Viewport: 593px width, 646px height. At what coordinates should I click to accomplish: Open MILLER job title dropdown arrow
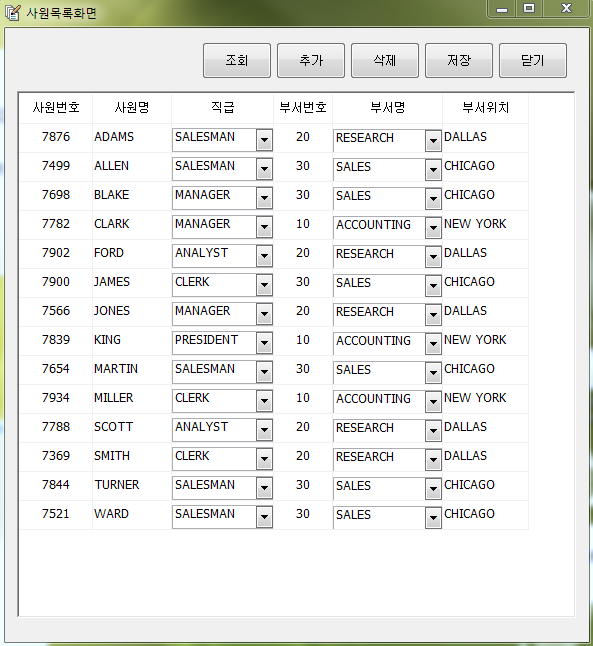click(x=264, y=401)
